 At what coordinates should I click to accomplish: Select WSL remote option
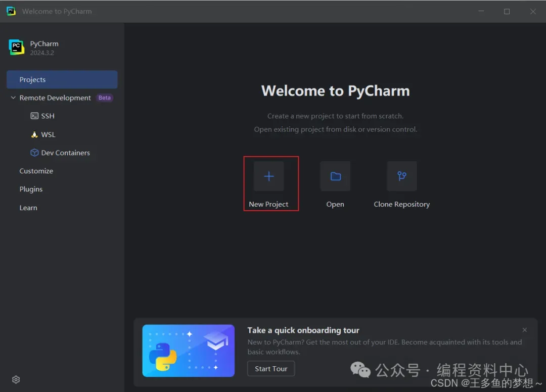click(x=48, y=134)
